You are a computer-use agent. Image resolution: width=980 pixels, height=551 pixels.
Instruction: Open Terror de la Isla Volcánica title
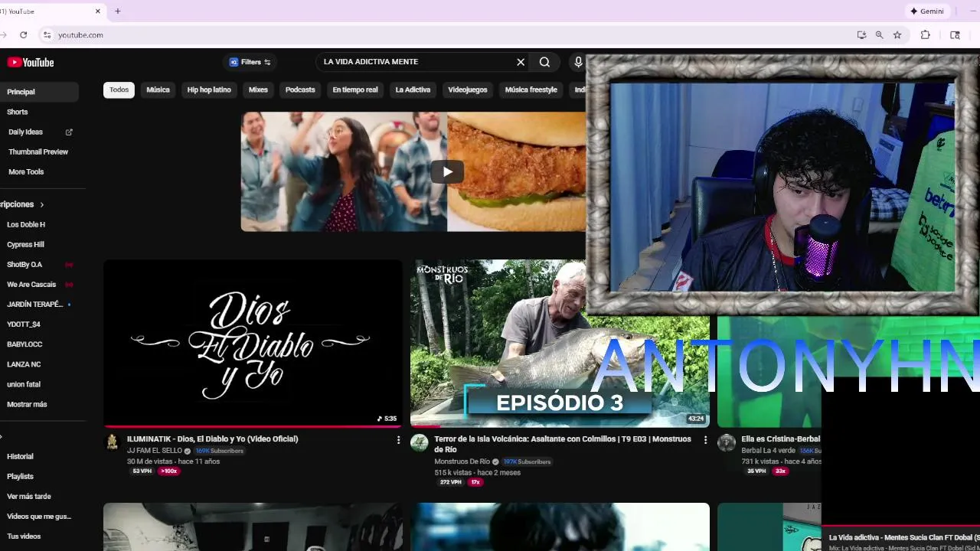[563, 444]
